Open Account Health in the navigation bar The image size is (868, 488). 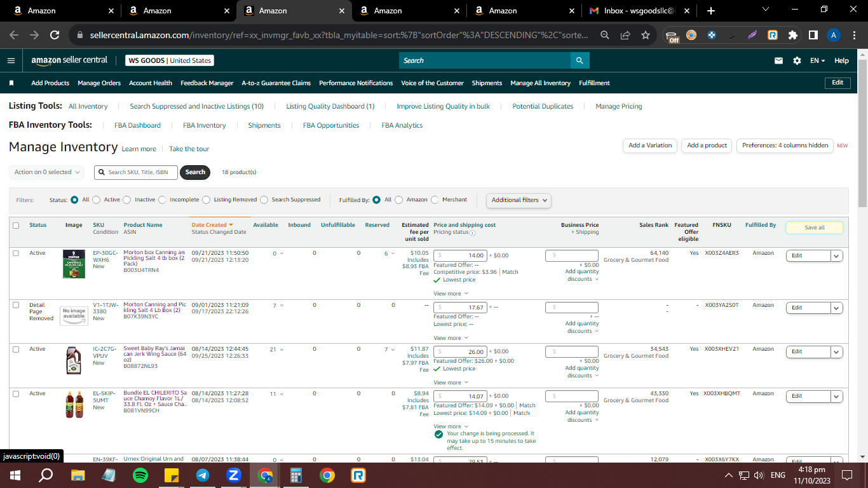(x=151, y=83)
